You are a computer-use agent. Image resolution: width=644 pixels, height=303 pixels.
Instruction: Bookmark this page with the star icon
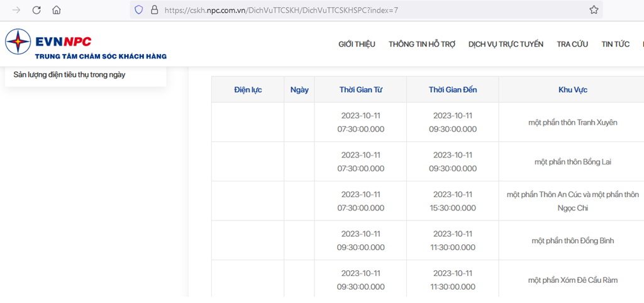pyautogui.click(x=594, y=10)
